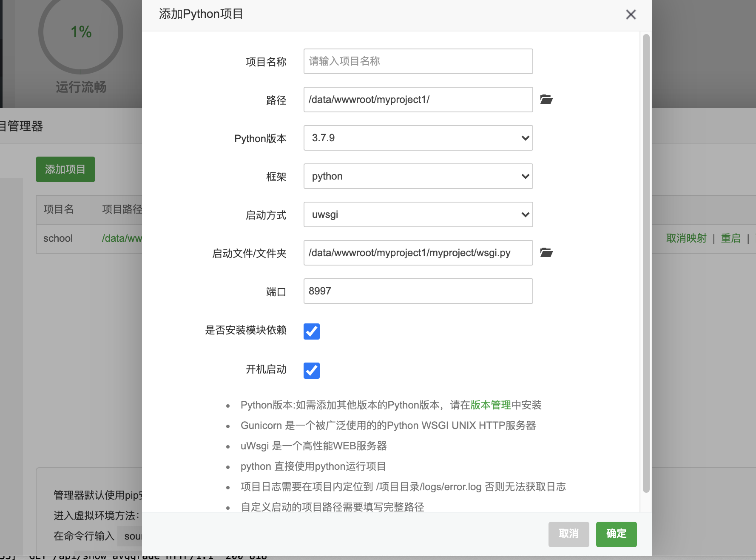Click the project name input field
Screen dimensions: 756x560
coord(418,61)
